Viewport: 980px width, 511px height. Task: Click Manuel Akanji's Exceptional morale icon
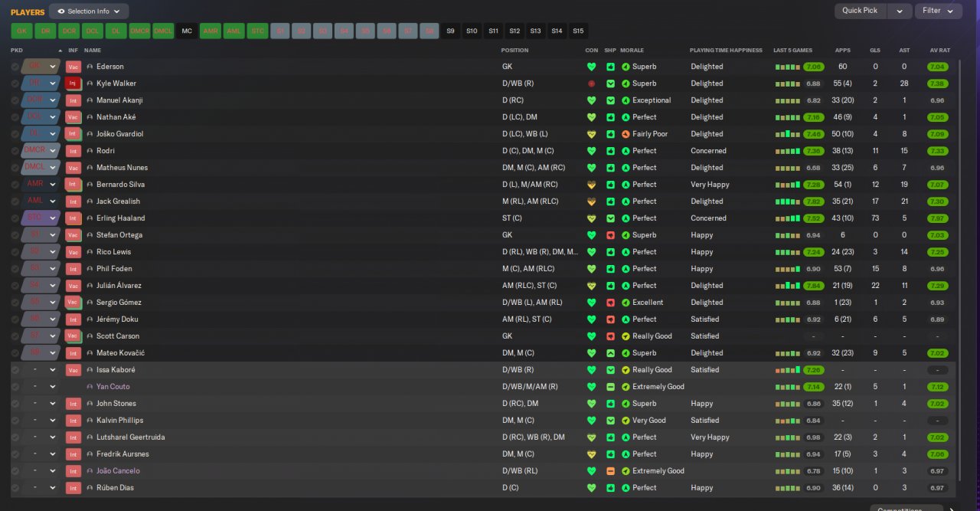(x=626, y=100)
